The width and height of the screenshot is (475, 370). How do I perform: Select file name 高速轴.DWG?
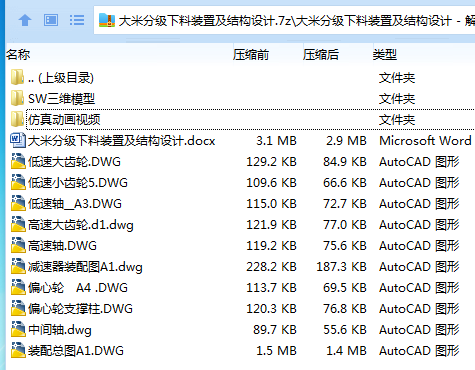62,246
